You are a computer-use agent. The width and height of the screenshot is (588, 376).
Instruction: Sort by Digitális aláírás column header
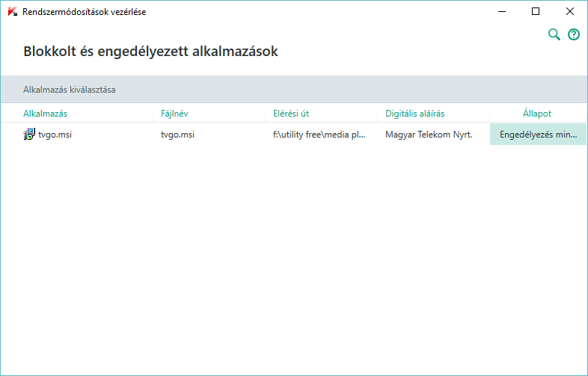414,114
